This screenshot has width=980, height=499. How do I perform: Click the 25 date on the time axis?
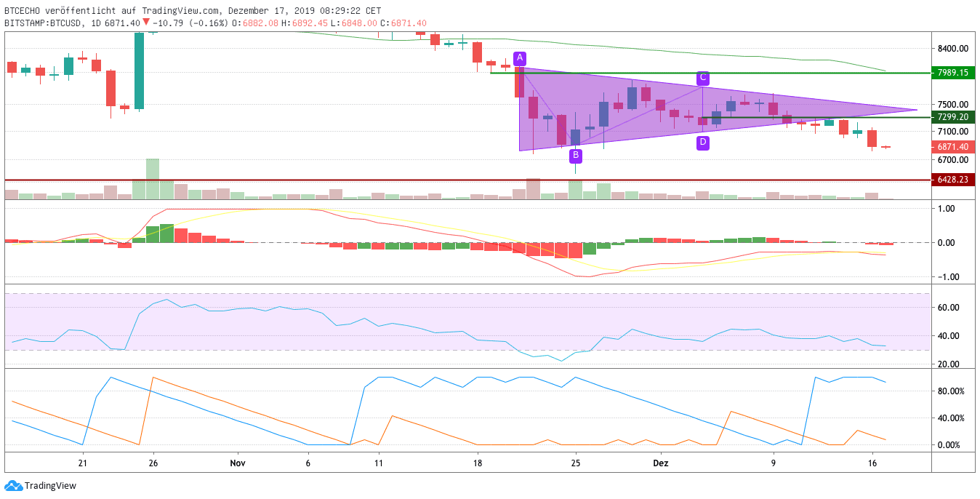point(576,463)
